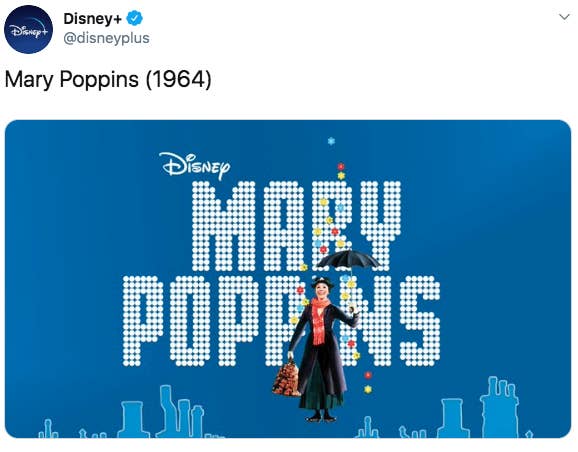Click the letter S in POPPINS
Image resolution: width=578 pixels, height=452 pixels.
(x=420, y=321)
